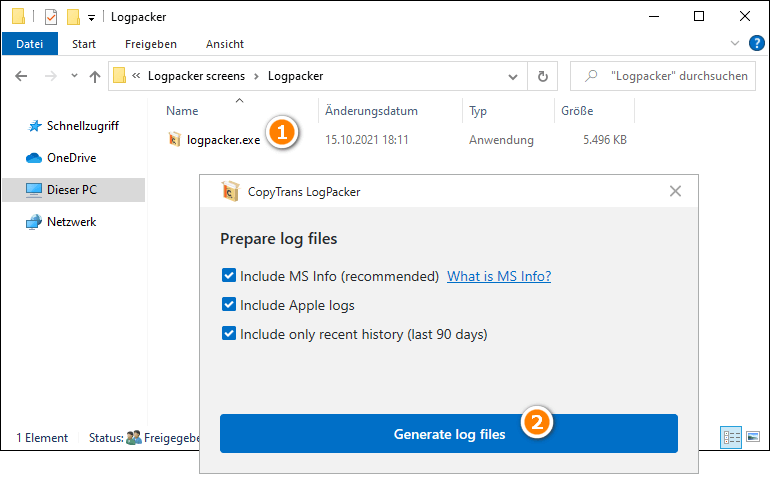Select OneDrive in navigation pane
Viewport: 770px width, 495px height.
tap(61, 158)
